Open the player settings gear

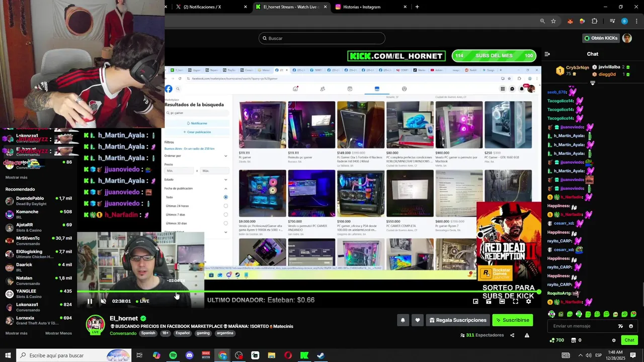[x=528, y=301]
